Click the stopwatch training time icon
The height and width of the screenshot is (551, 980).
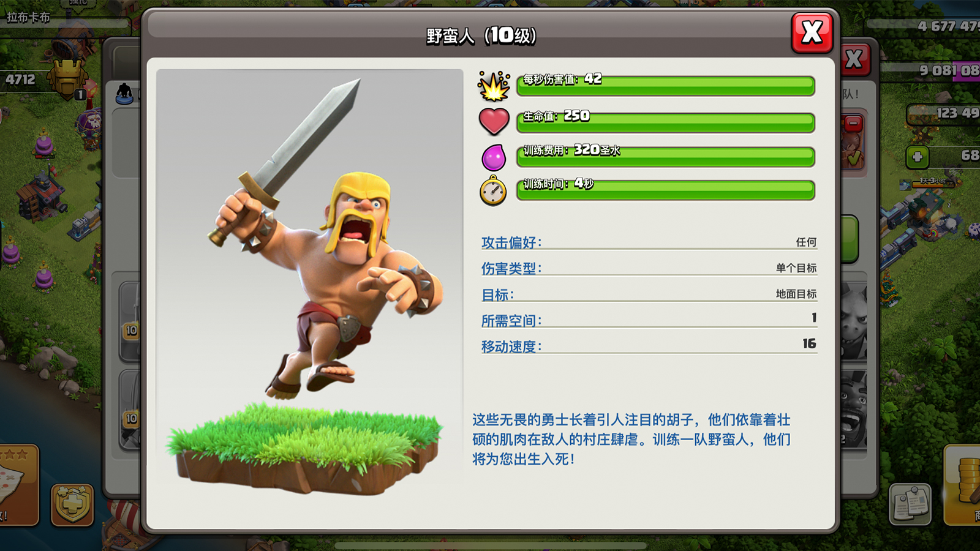tap(493, 190)
